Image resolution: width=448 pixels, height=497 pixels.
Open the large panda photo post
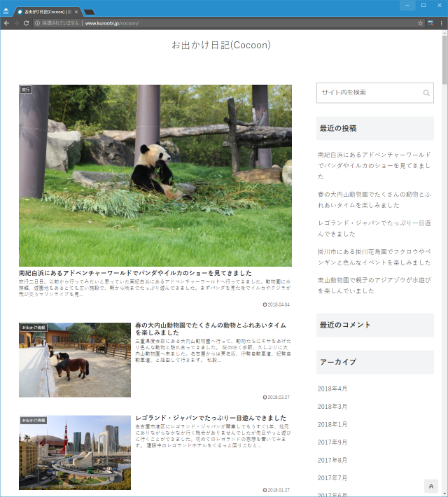point(155,176)
